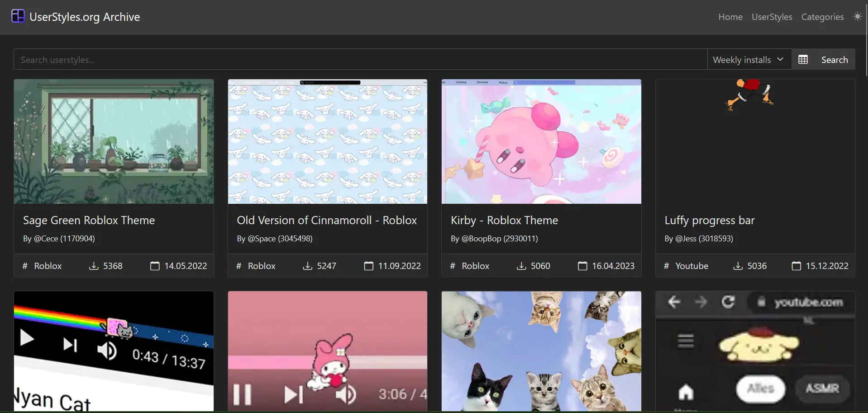868x413 pixels.
Task: Open the Luffy progress bar title
Action: pyautogui.click(x=710, y=220)
